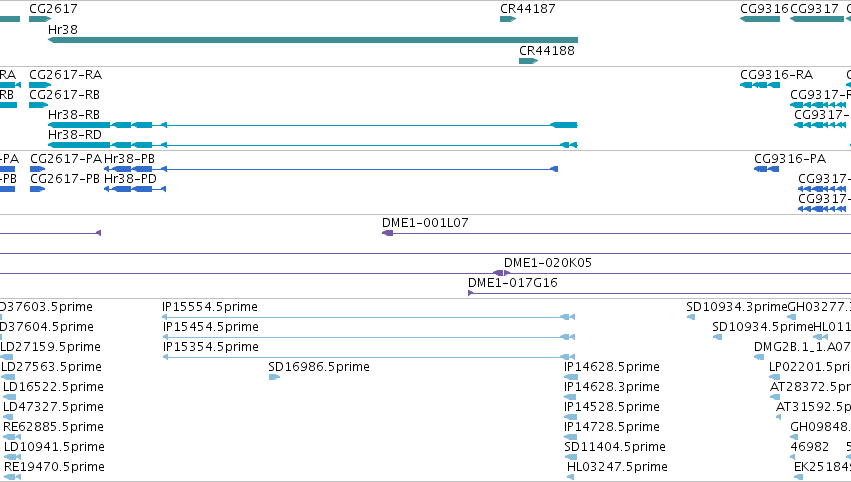The image size is (851, 482).
Task: Select the Hr38 gene span bar
Action: (313, 40)
